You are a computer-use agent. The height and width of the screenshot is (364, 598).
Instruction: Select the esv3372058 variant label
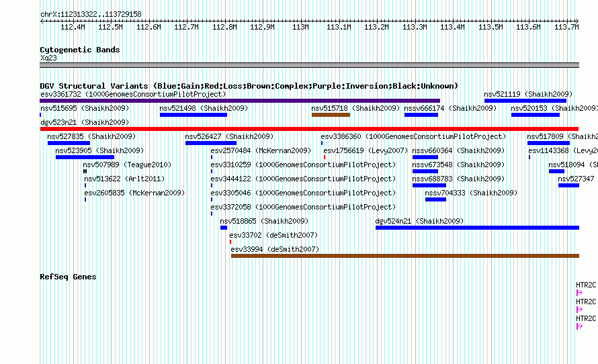pos(303,207)
